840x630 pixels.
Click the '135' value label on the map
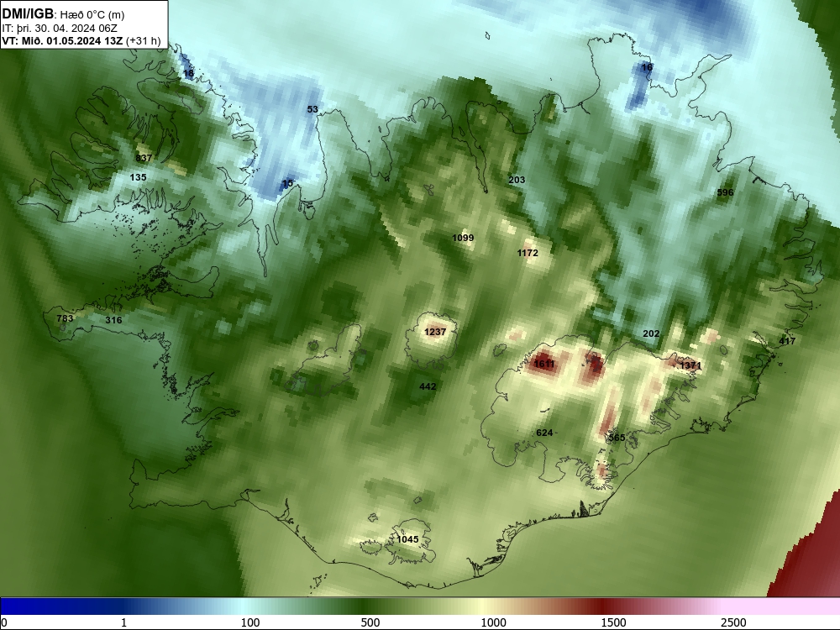(x=139, y=177)
